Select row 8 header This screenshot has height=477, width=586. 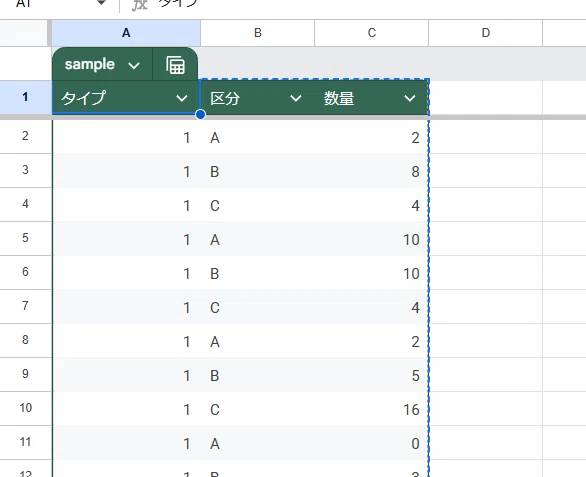coord(25,340)
